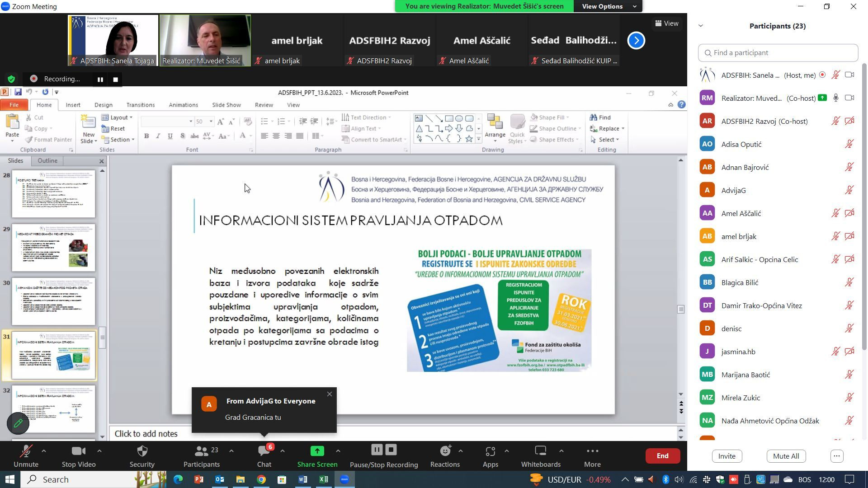Click the green Share Screen icon
The image size is (868, 488).
click(317, 451)
